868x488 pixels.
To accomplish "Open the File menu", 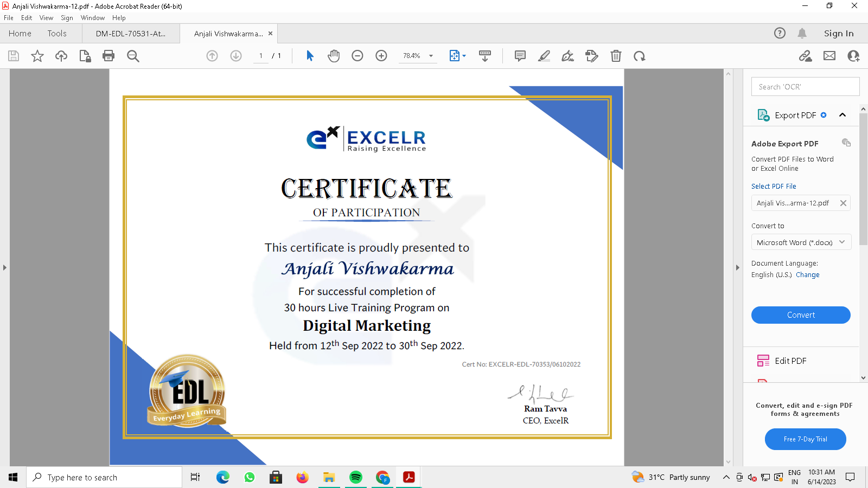I will click(x=9, y=18).
